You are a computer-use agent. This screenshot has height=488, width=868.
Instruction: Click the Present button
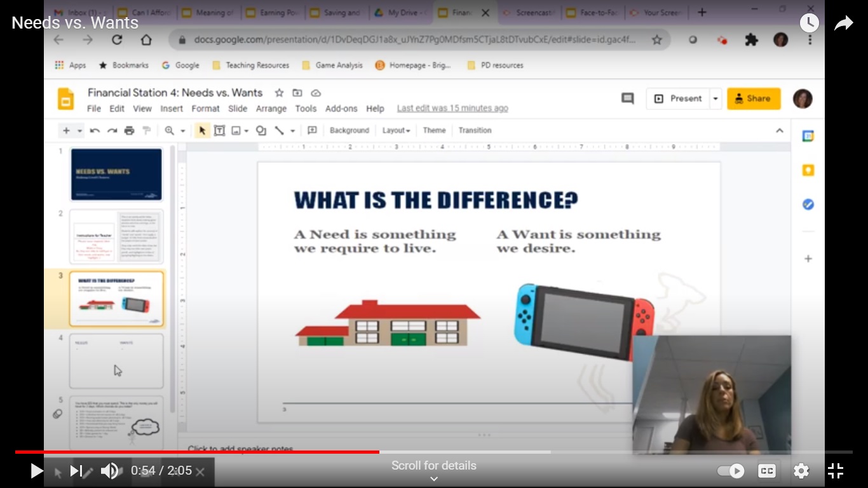click(678, 98)
